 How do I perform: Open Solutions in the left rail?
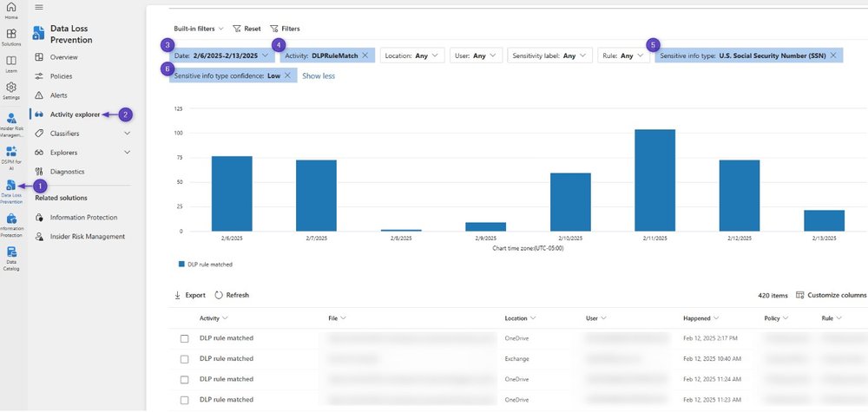[x=11, y=37]
